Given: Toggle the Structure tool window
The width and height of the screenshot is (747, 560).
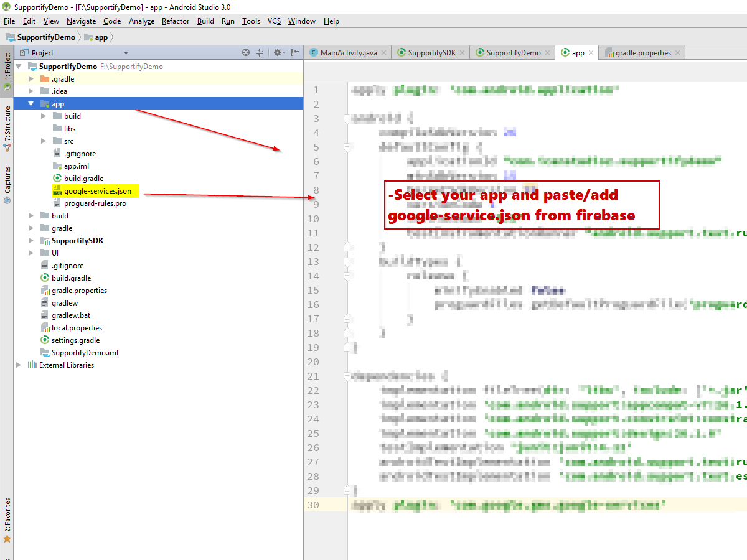Looking at the screenshot, I should tap(7, 129).
